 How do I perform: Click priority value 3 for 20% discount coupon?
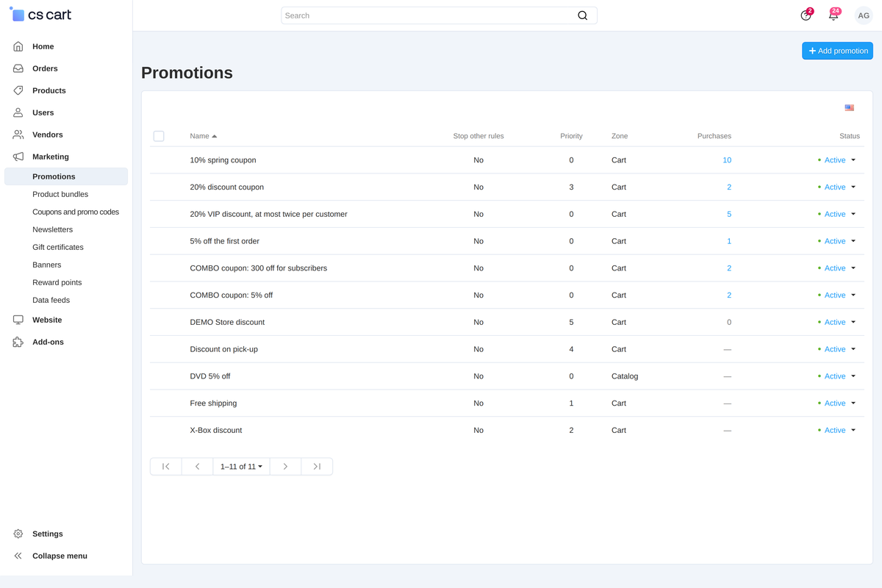(571, 187)
